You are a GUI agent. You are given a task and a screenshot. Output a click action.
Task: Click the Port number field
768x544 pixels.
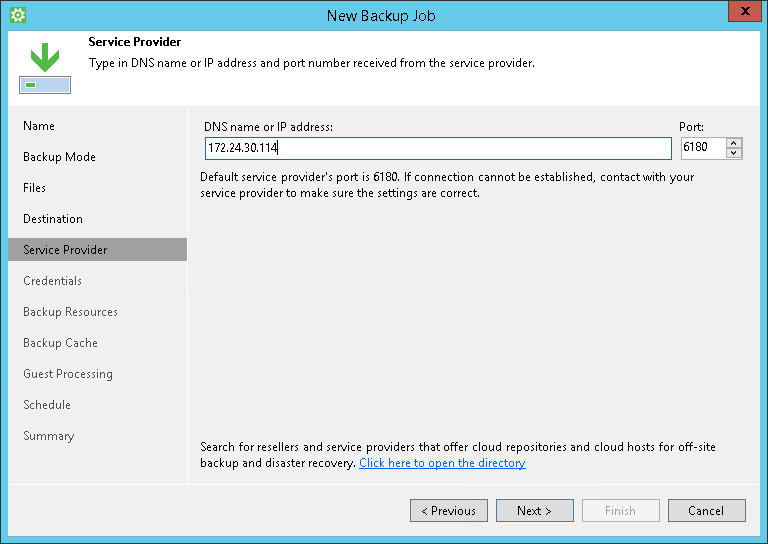(701, 148)
